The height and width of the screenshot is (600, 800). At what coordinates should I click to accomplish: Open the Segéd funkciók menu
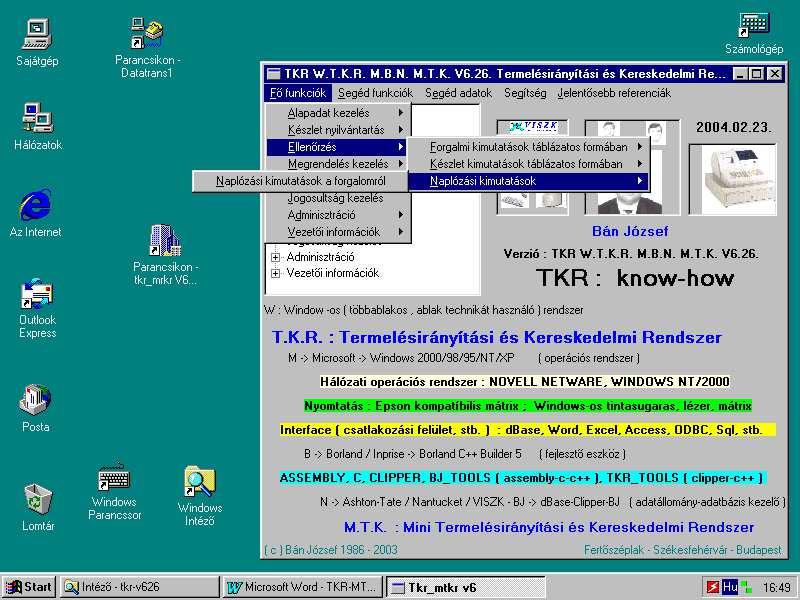[376, 93]
